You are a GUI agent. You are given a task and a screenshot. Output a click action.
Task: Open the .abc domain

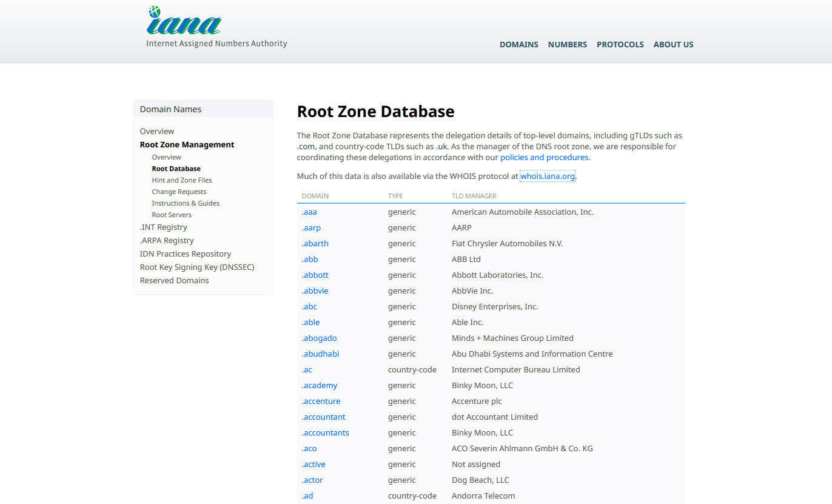click(309, 306)
